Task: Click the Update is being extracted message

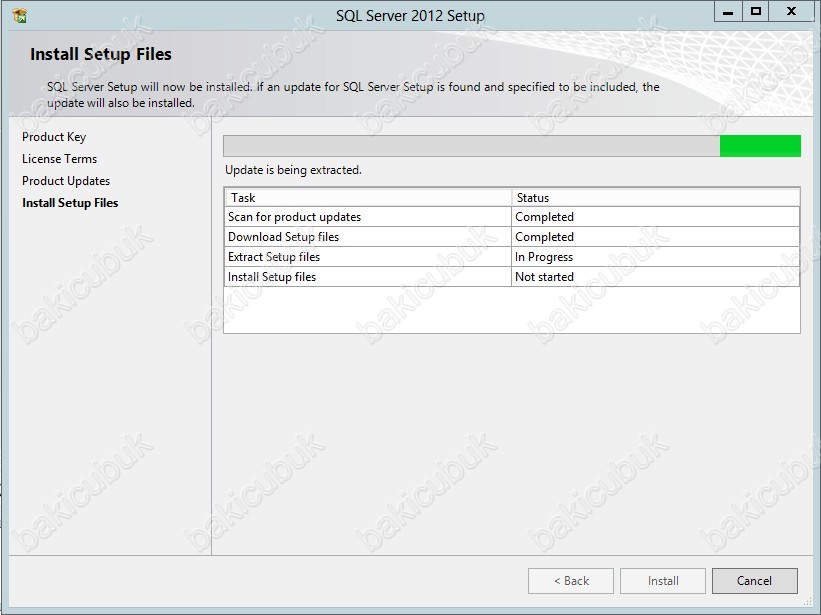Action: [x=293, y=170]
